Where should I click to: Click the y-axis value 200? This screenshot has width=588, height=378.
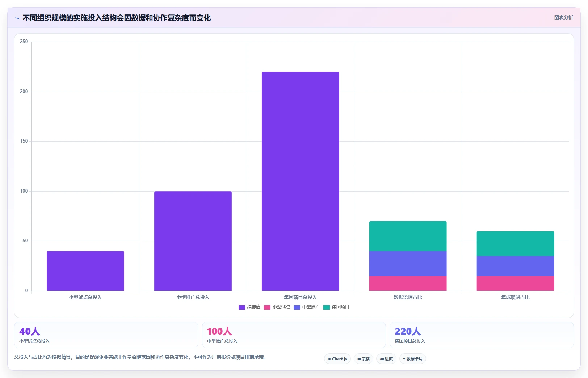tap(24, 92)
